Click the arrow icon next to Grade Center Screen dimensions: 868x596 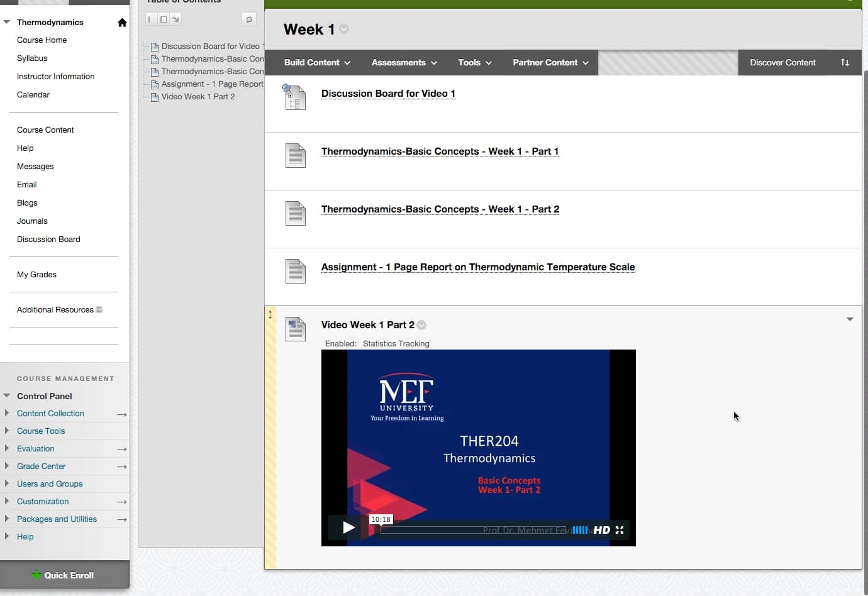pos(122,467)
